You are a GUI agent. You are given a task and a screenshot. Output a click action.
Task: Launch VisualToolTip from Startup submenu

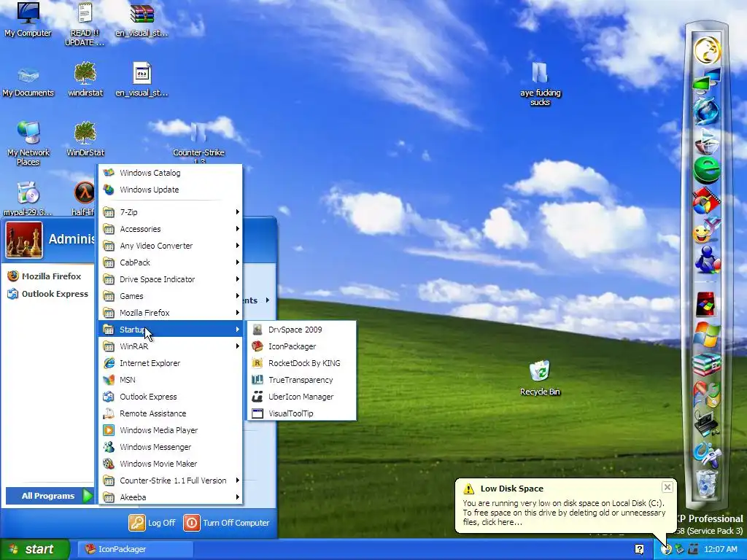tap(301, 413)
